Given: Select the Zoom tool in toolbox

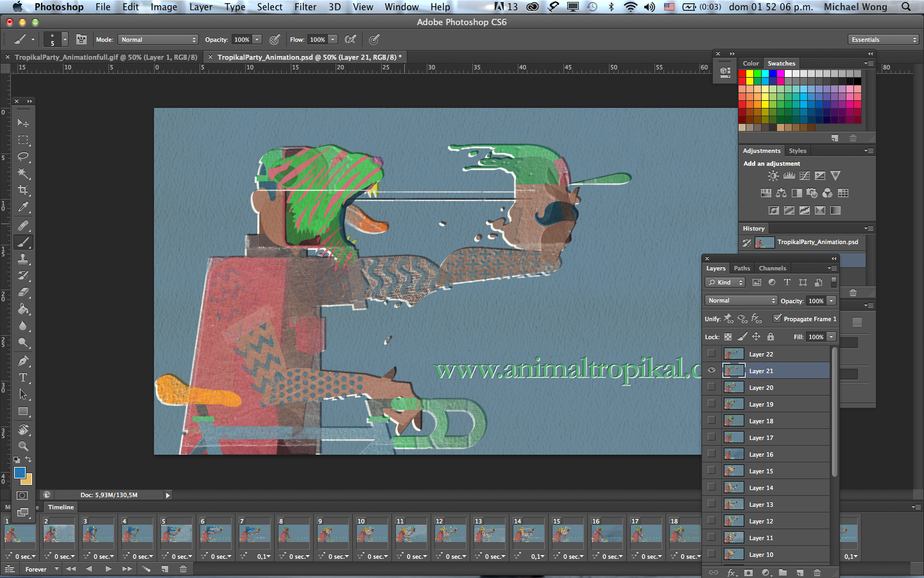Looking at the screenshot, I should point(23,446).
